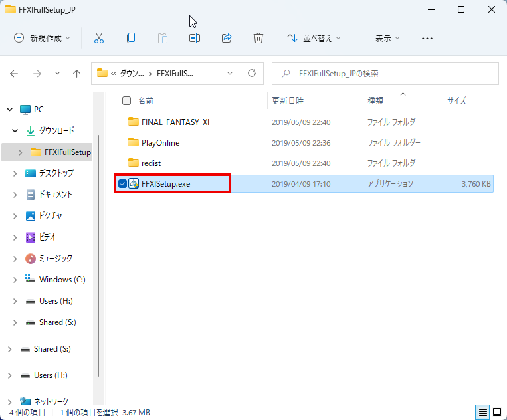
Task: Expand the Windows (C:) tree node
Action: pos(15,280)
